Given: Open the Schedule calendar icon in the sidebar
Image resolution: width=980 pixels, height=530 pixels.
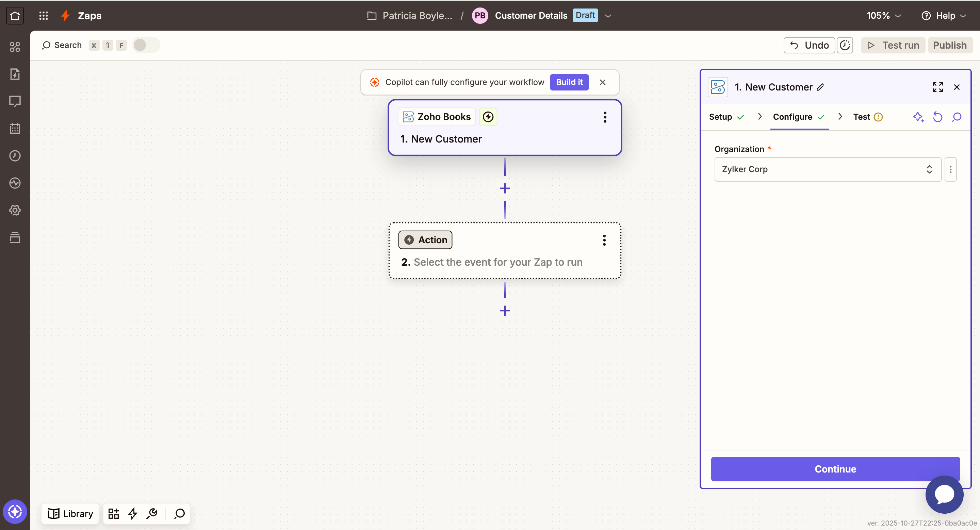Looking at the screenshot, I should tap(15, 128).
